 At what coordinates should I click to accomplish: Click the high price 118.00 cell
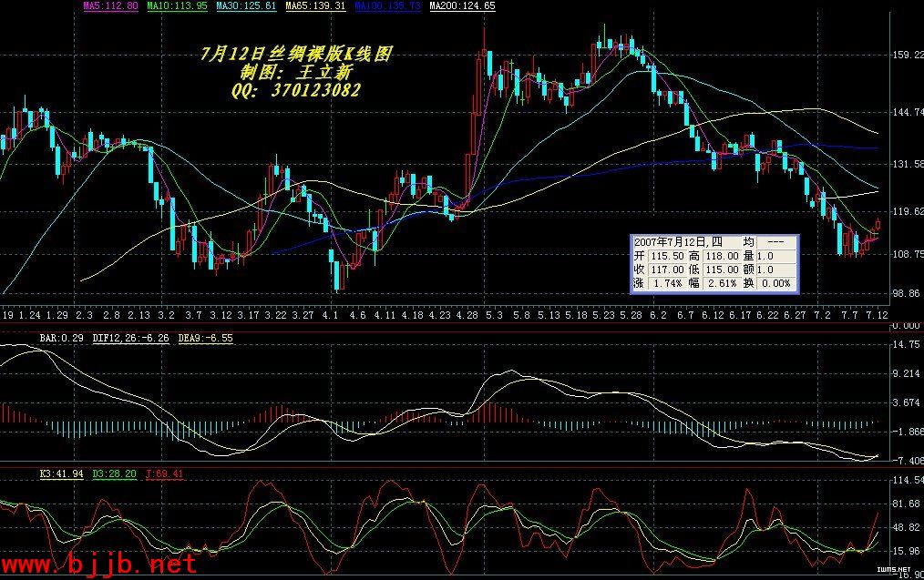click(x=722, y=256)
